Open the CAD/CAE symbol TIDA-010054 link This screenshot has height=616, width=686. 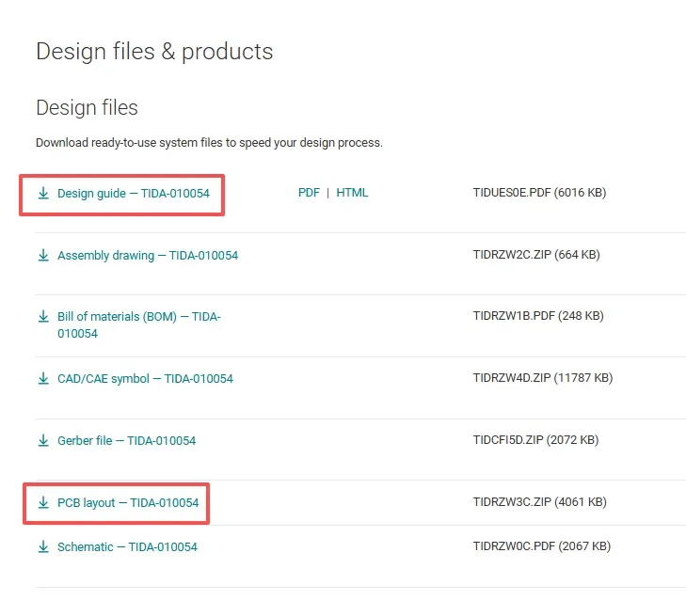[145, 379]
